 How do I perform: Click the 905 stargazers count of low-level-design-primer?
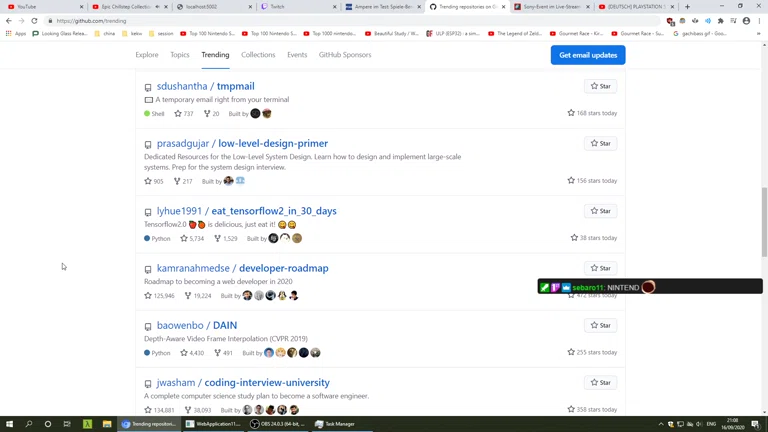[154, 181]
